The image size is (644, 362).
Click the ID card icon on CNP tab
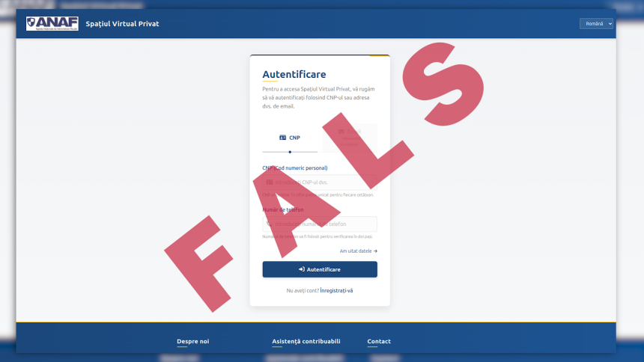click(x=282, y=138)
